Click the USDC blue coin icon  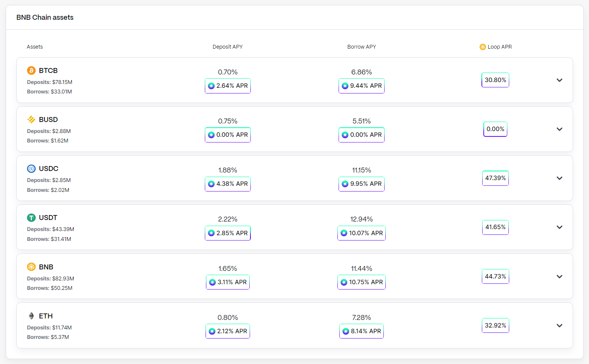[31, 168]
